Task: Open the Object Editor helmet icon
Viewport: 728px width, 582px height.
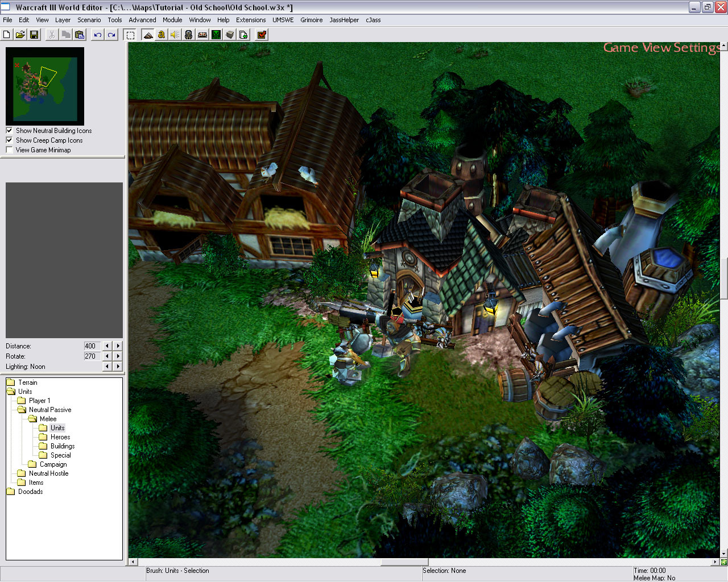Action: click(x=189, y=35)
